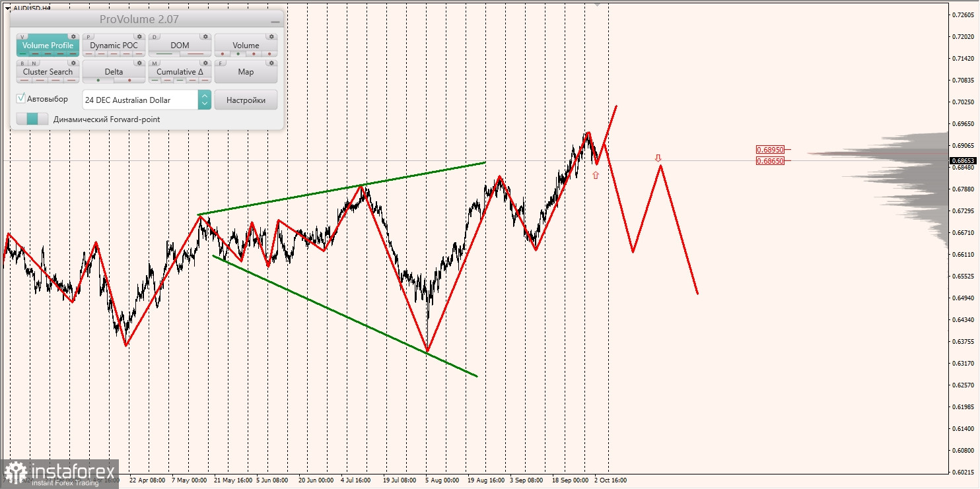Click the 2 Oct 16:00 date label
The image size is (980, 489).
pyautogui.click(x=611, y=480)
